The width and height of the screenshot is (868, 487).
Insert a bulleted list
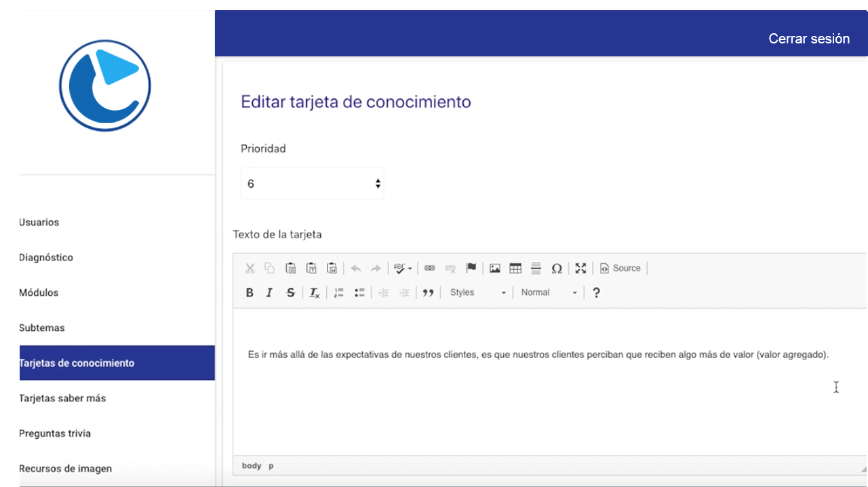point(359,292)
